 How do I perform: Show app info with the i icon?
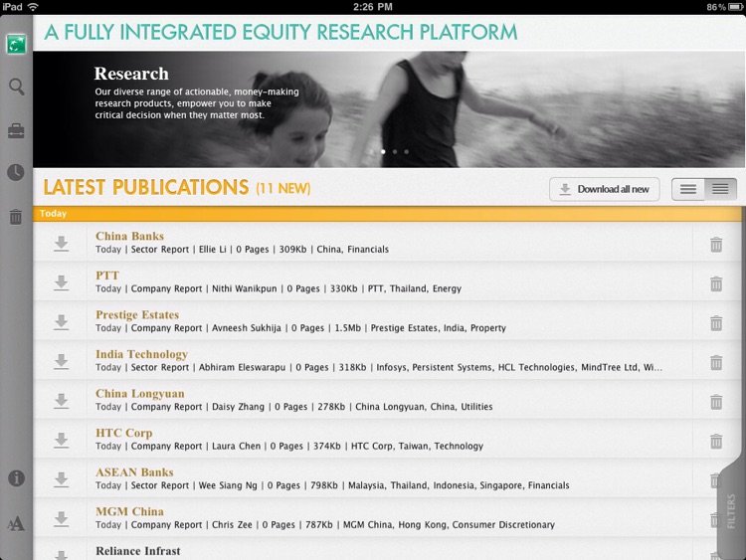[x=16, y=478]
